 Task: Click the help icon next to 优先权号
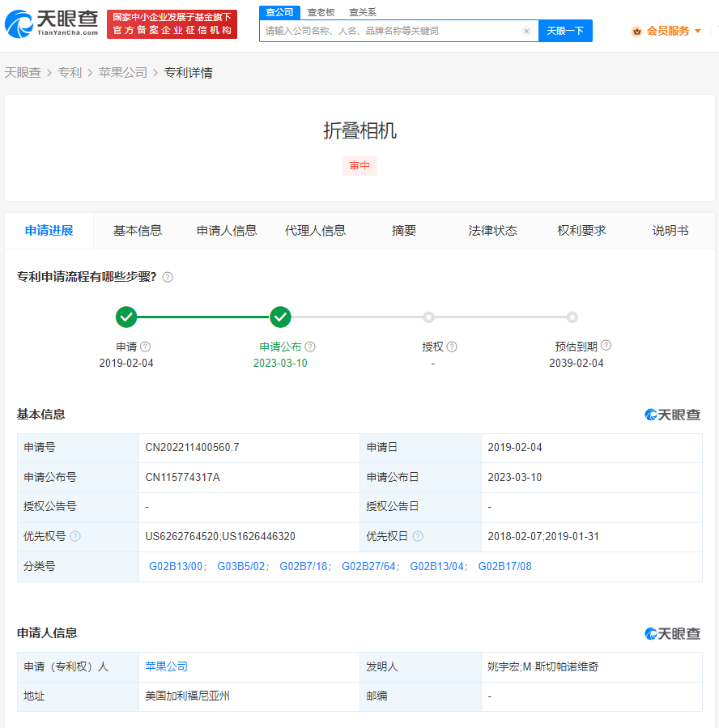tap(75, 536)
